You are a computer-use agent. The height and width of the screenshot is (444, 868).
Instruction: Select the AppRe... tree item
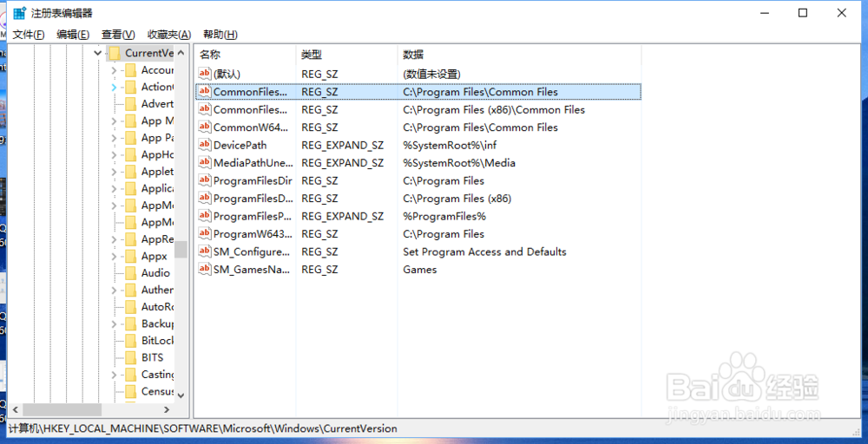click(157, 239)
